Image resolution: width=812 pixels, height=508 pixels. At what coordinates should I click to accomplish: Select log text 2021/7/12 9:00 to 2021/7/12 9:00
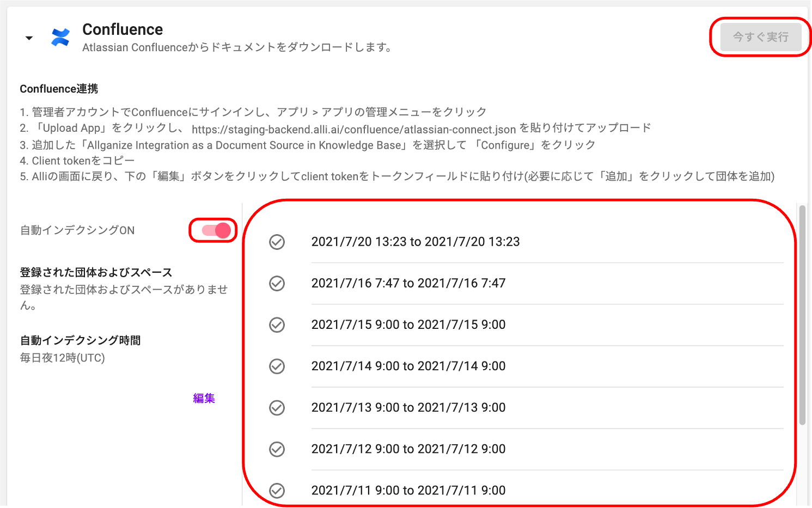(x=408, y=449)
